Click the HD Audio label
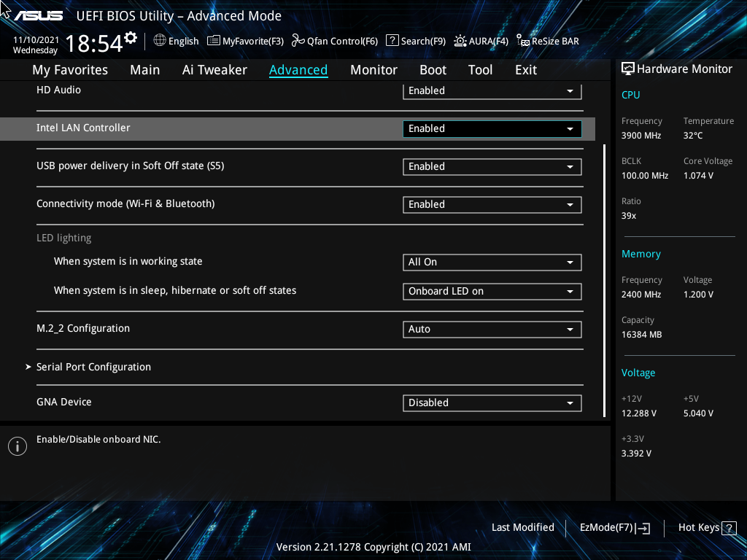 click(x=58, y=90)
